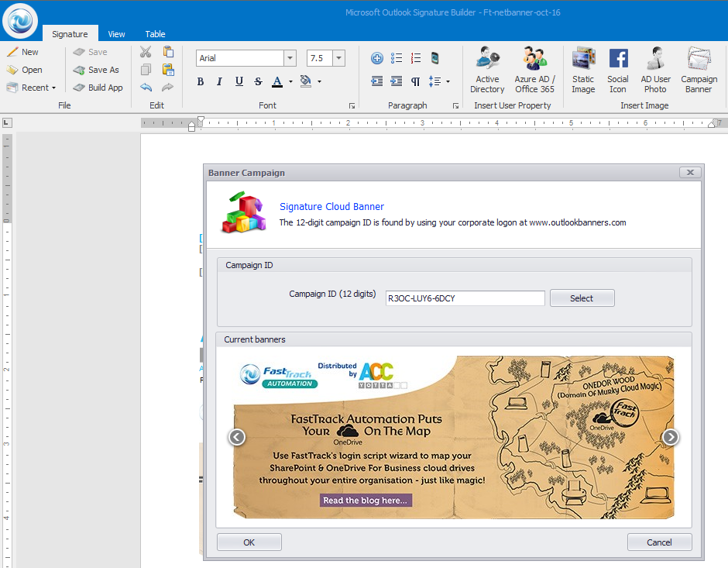Undo the last action
This screenshot has width=728, height=568.
coord(146,88)
